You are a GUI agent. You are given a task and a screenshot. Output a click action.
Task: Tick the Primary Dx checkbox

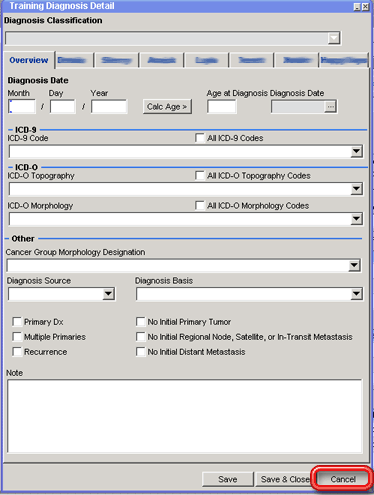[x=17, y=322]
